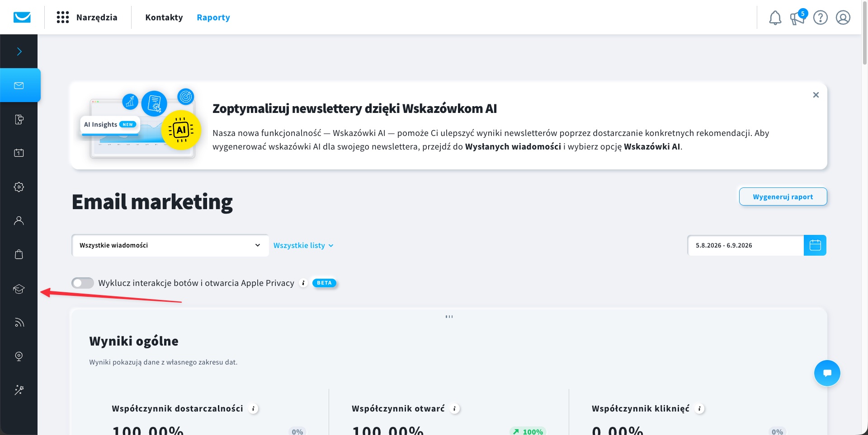Click the Wygeneruj raport button

[x=783, y=196]
